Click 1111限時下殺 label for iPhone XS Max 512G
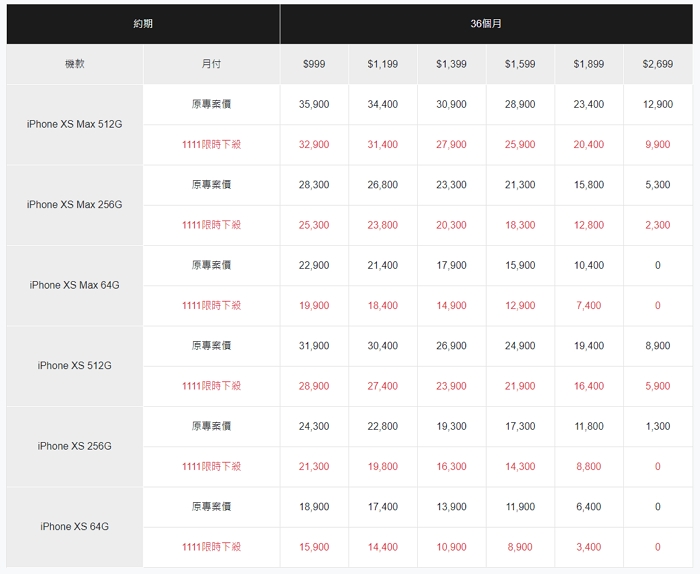 [x=211, y=145]
